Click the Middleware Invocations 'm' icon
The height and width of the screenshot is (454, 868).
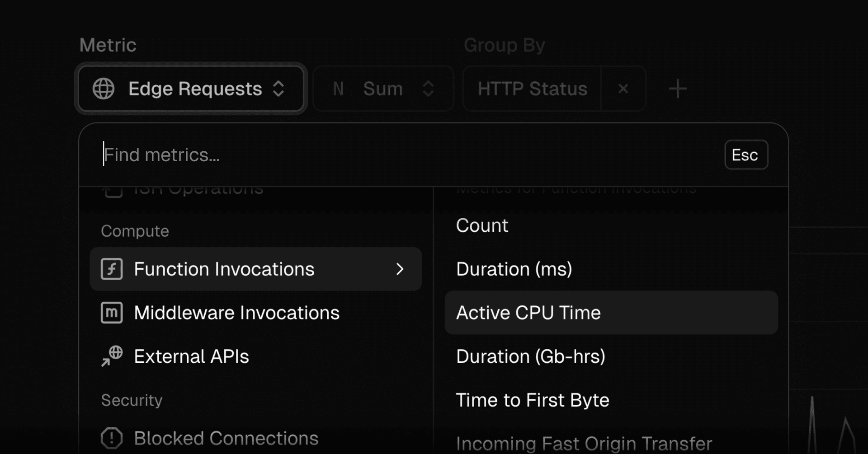tap(112, 313)
